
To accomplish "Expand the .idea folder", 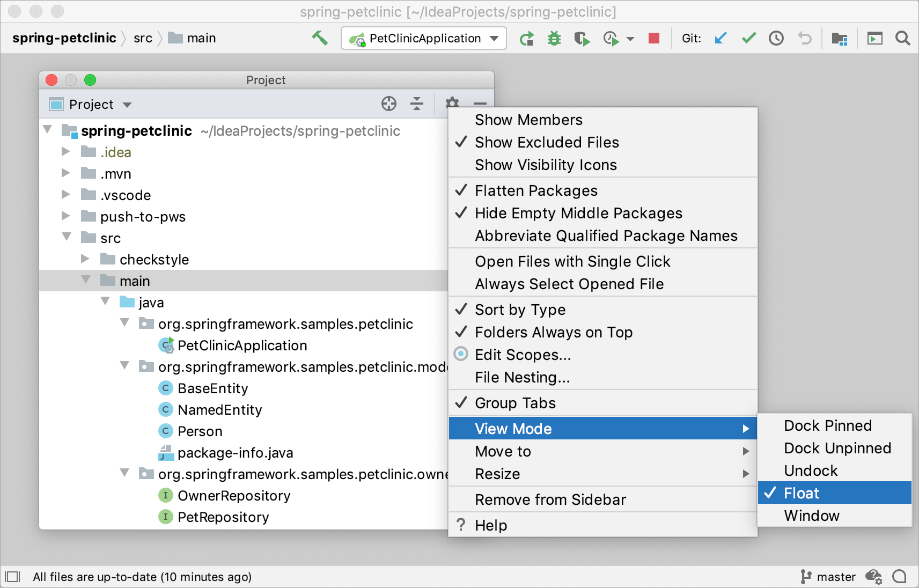I will (x=65, y=152).
